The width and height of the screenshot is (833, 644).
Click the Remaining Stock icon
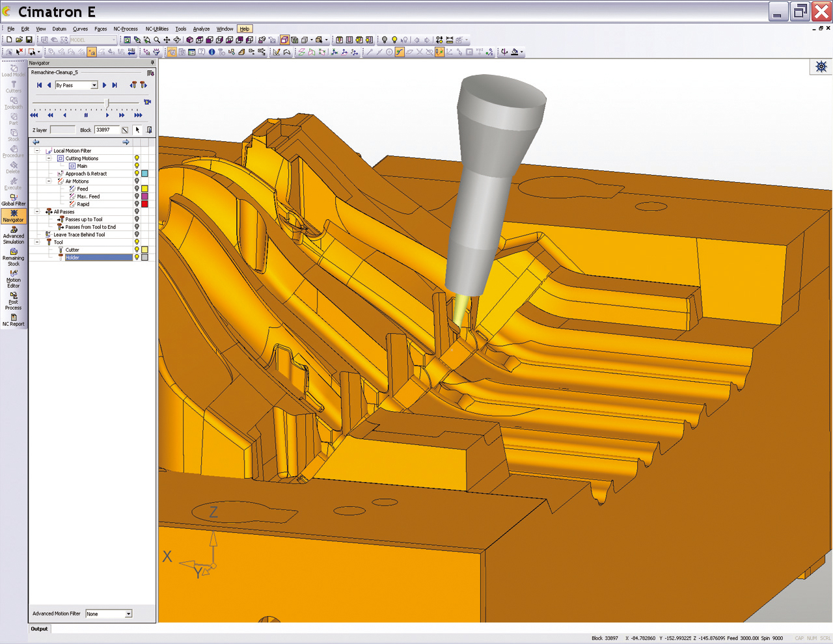(x=13, y=257)
